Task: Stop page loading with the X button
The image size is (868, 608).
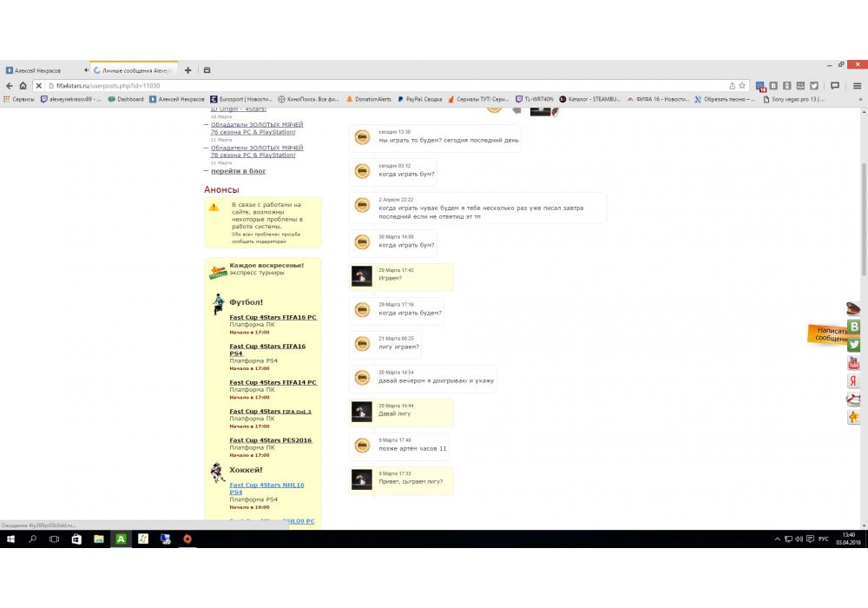Action: click(38, 86)
